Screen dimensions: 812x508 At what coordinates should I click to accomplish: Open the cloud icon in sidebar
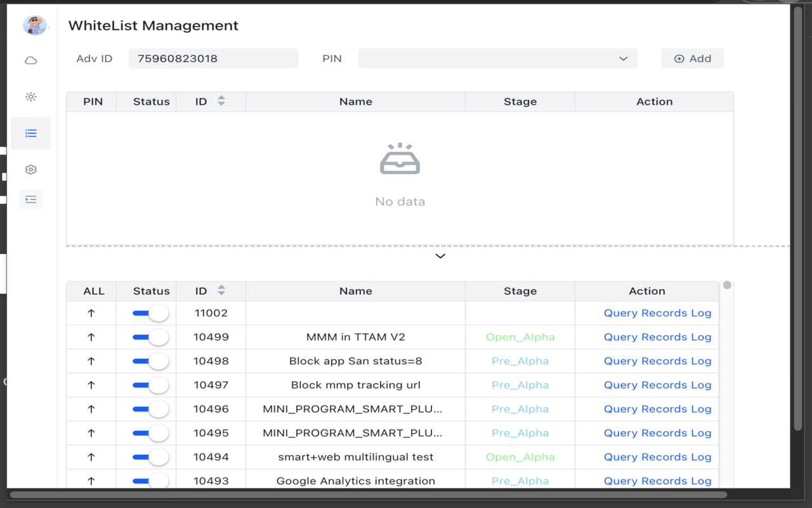coord(30,60)
